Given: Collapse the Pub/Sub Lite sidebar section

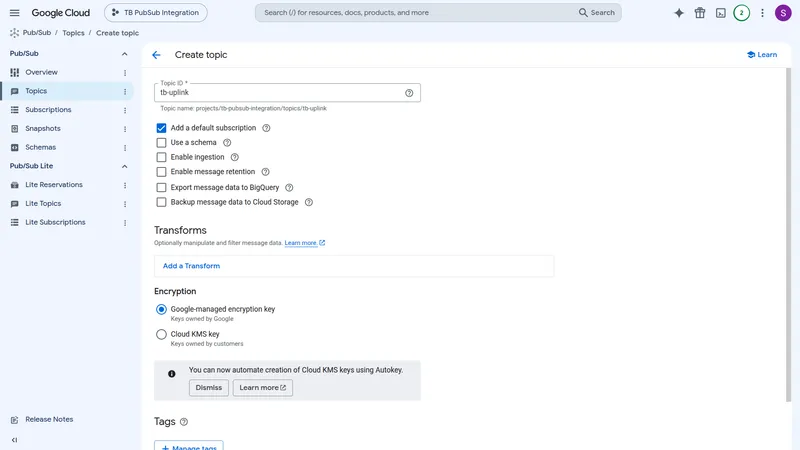Looking at the screenshot, I should [124, 166].
